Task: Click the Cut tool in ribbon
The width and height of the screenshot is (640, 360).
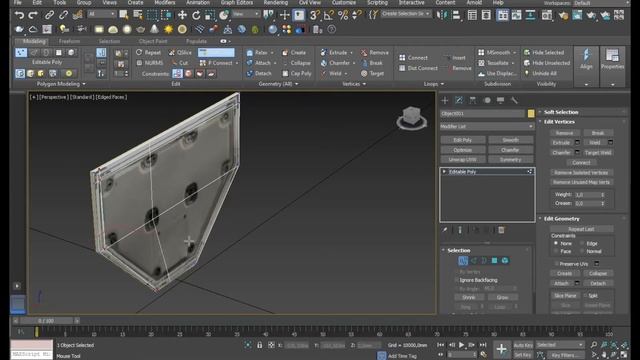Action: 180,63
